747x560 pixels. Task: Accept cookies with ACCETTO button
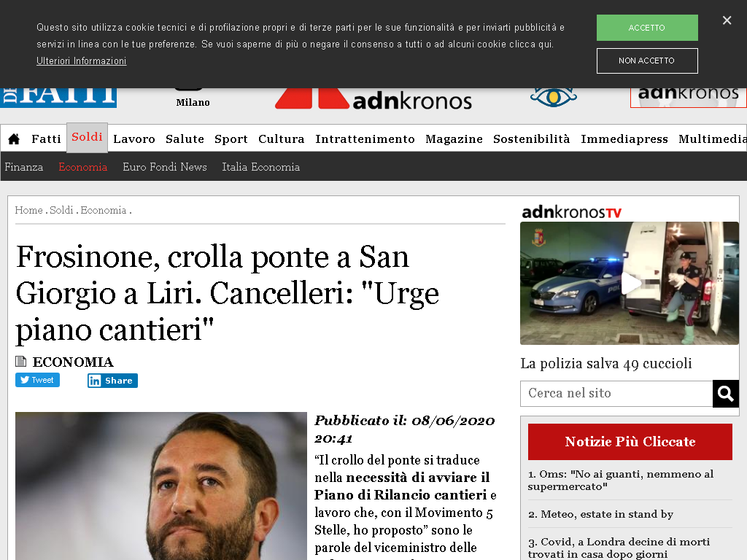[x=647, y=28]
